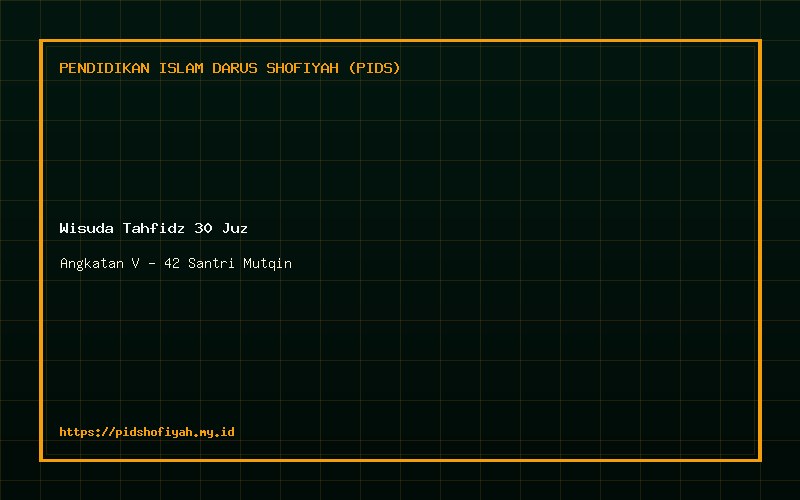Click the number "30" in the title

203,228
